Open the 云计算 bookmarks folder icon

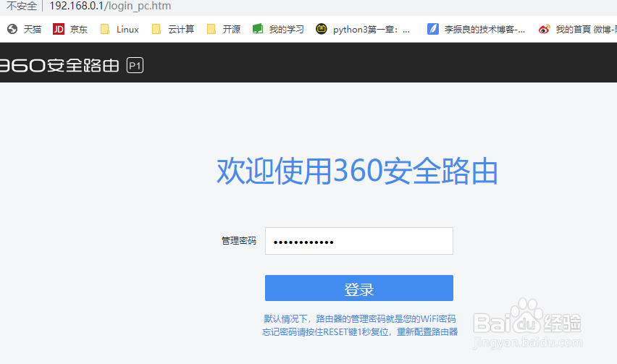tap(156, 29)
